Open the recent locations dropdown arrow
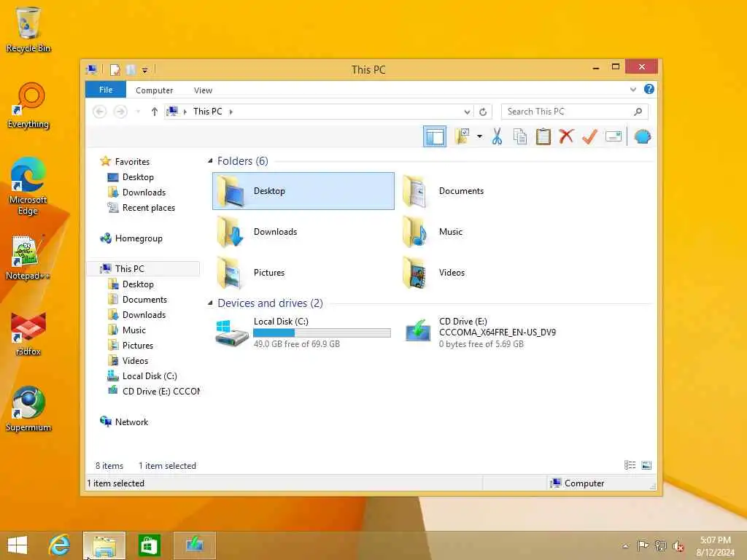Screen dimensions: 747x560 (138, 112)
